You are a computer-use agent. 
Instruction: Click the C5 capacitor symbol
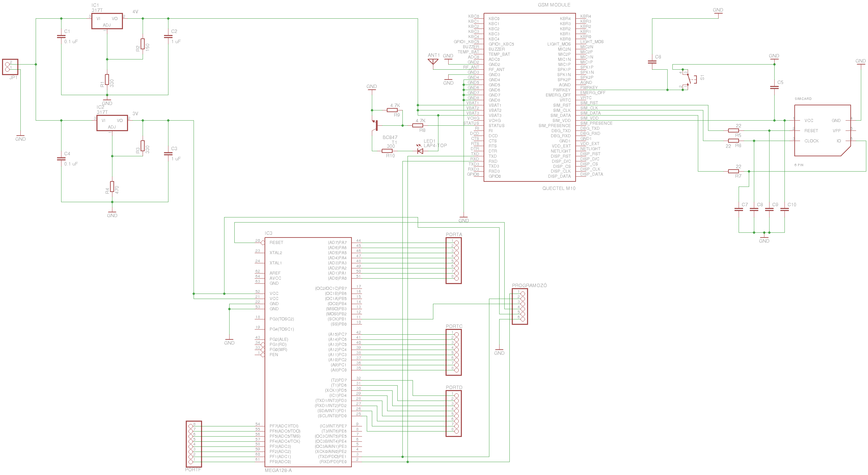tap(774, 87)
